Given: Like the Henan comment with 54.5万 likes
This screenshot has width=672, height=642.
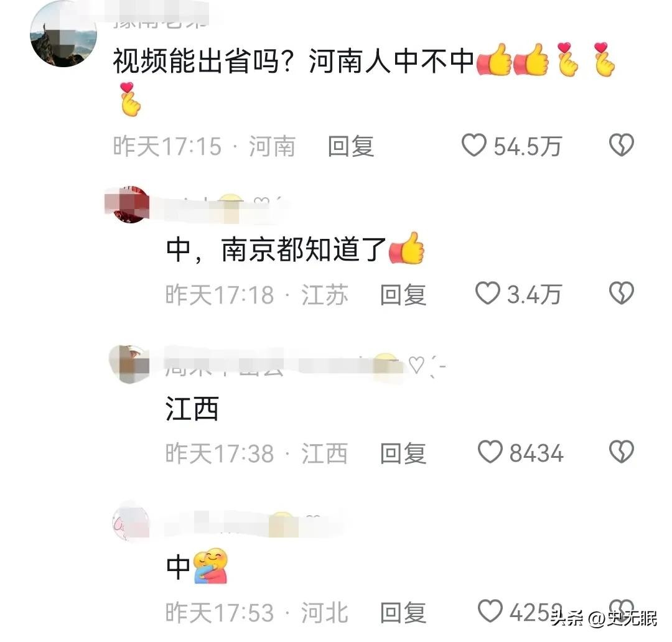Looking at the screenshot, I should tap(474, 146).
